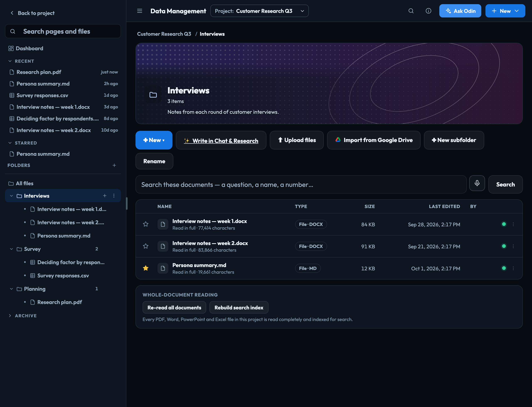Add a folder using plus next to FOLDERS
Image resolution: width=532 pixels, height=407 pixels.
point(114,165)
